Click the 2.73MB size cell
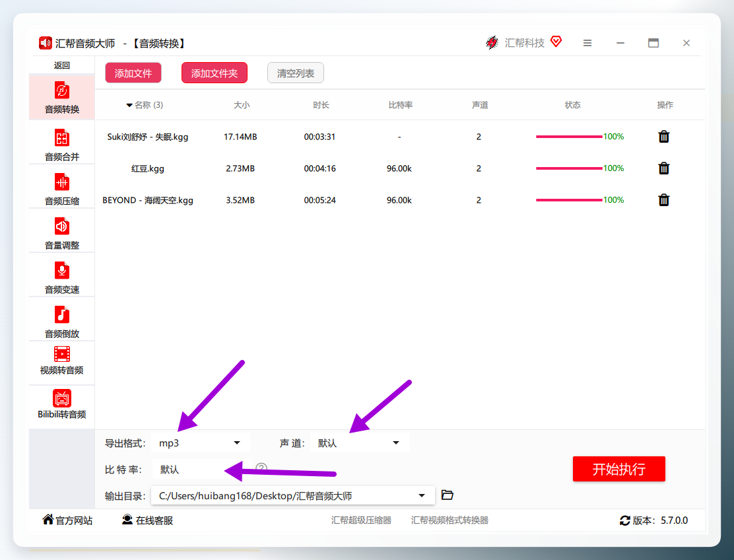 pyautogui.click(x=240, y=168)
